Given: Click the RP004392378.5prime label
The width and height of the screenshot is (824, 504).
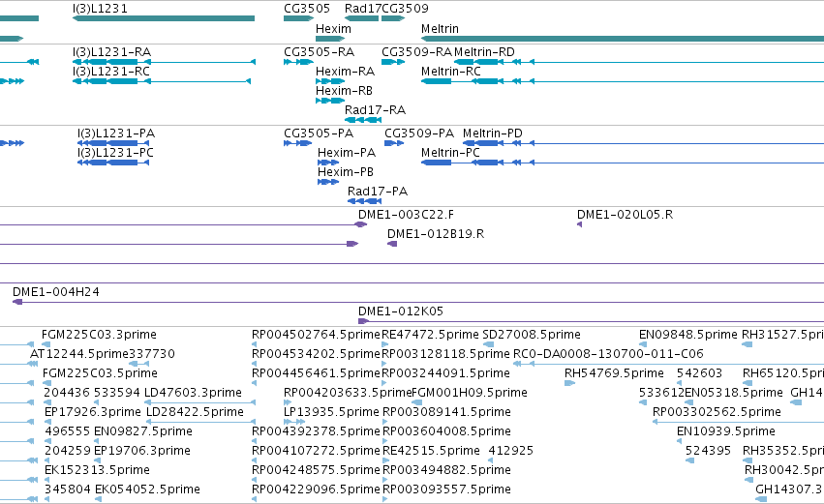Looking at the screenshot, I should pyautogui.click(x=316, y=431).
